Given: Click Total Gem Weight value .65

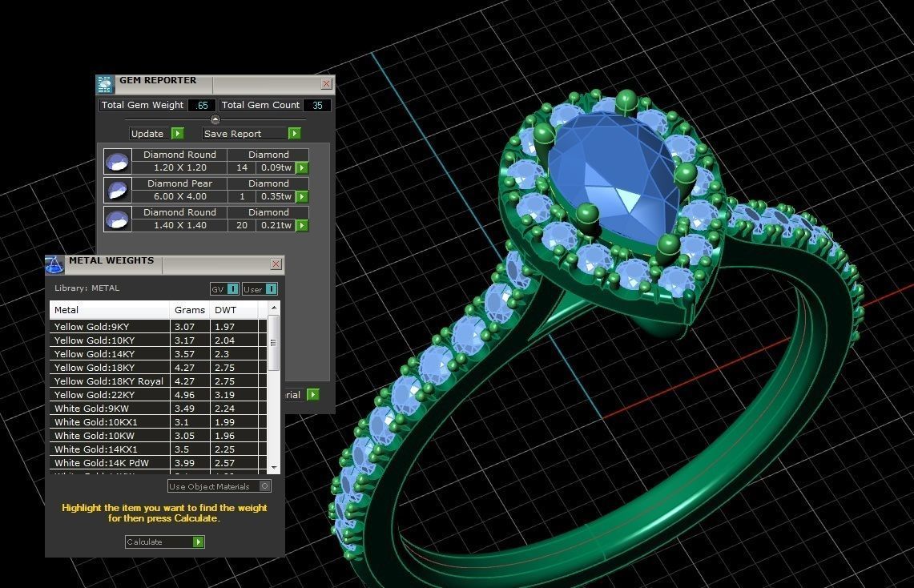Looking at the screenshot, I should (202, 106).
